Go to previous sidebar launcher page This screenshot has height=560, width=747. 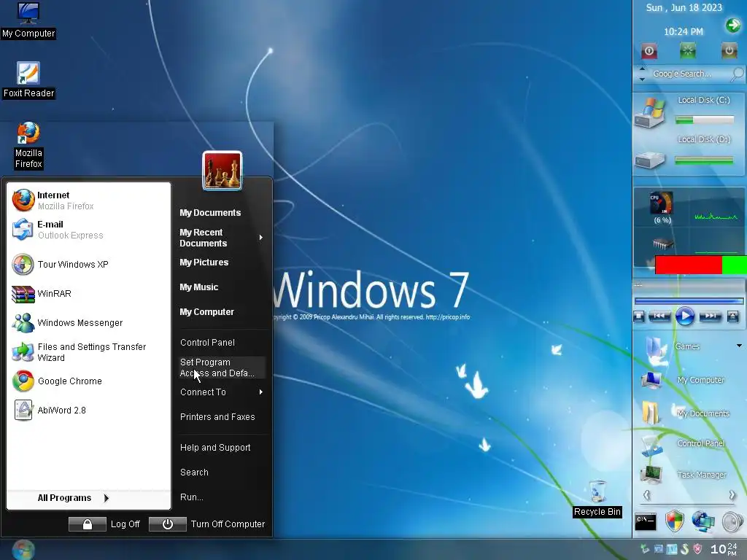[x=646, y=495]
